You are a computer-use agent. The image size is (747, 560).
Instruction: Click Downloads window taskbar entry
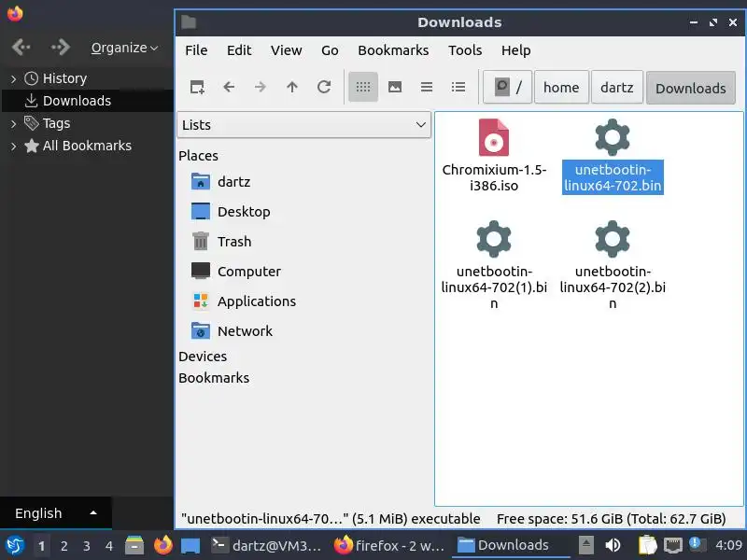coord(512,546)
